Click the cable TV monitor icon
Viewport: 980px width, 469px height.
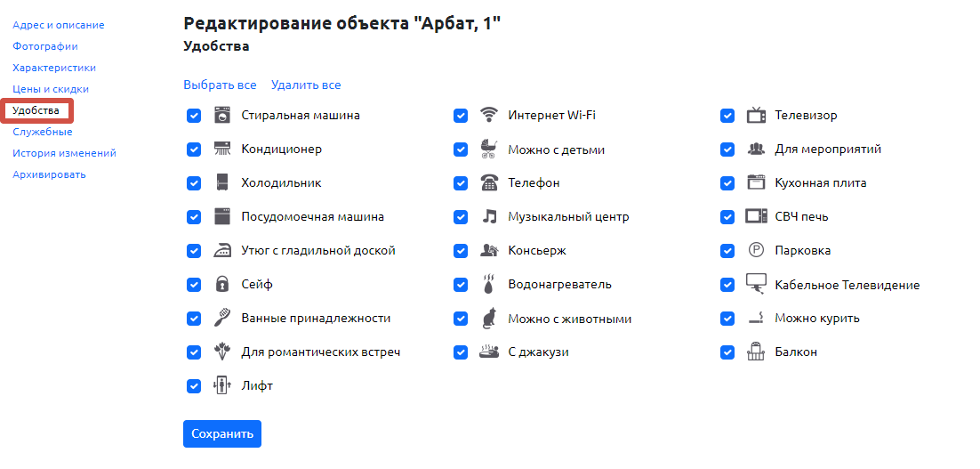(756, 285)
